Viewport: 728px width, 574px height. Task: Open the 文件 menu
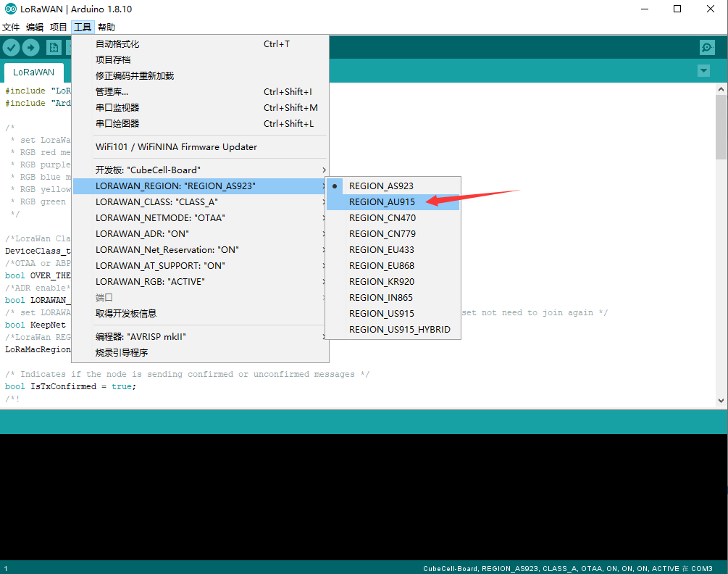(x=11, y=28)
